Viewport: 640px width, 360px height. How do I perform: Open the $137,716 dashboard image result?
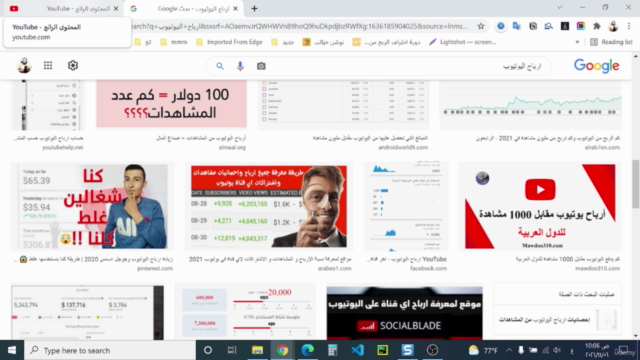87,312
